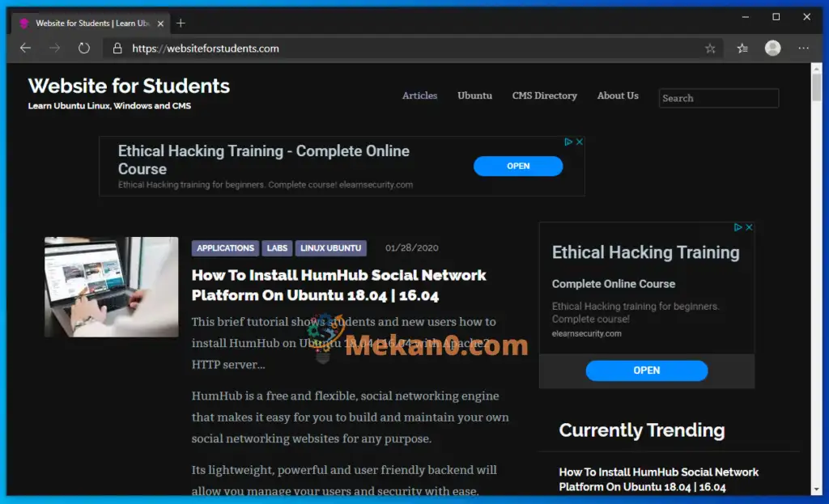Click the vertical scrollbar down arrow
The image size is (829, 504).
click(x=816, y=489)
